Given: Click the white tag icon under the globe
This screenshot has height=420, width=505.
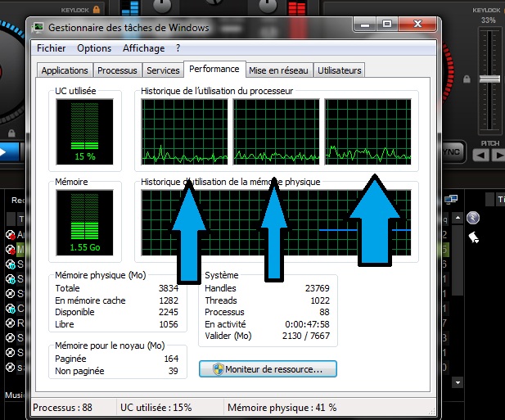Looking at the screenshot, I should click(x=473, y=237).
